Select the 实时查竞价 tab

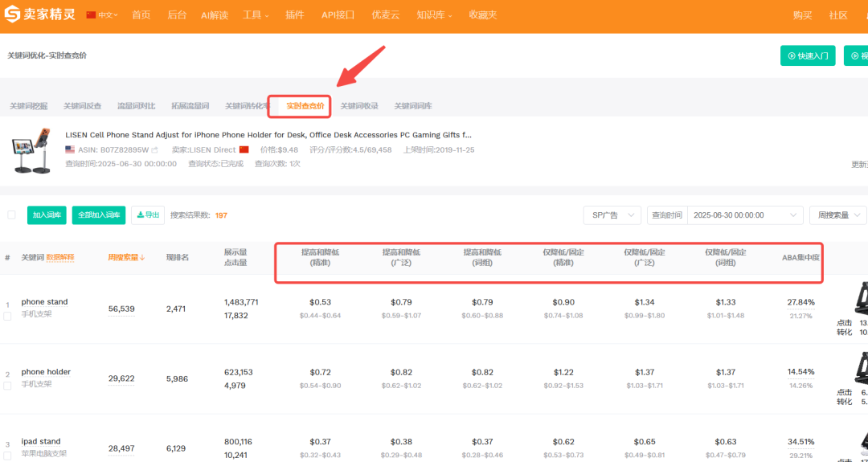[305, 106]
